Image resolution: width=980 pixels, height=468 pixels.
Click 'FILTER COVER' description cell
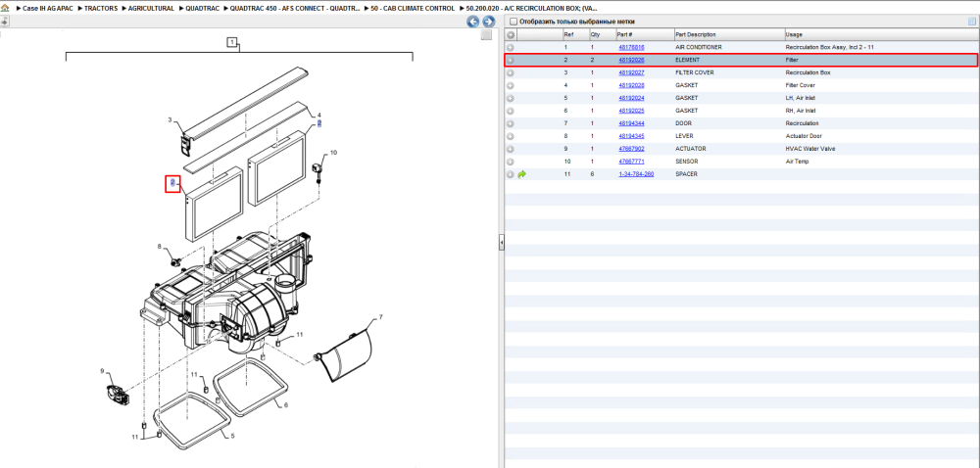(693, 73)
